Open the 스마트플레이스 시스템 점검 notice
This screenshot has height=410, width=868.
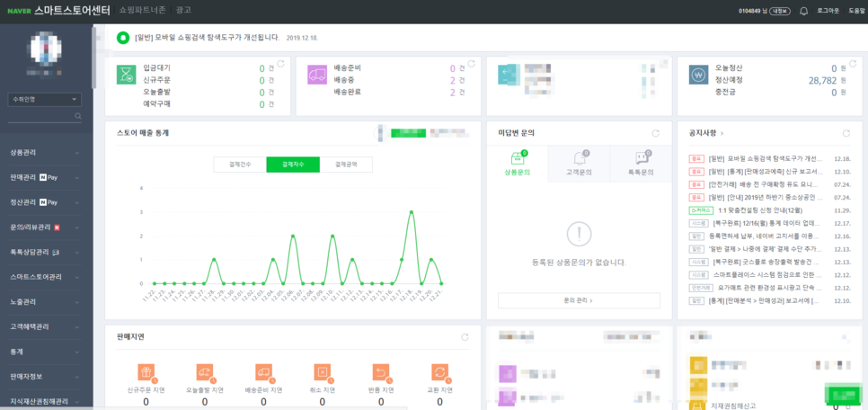coord(766,275)
